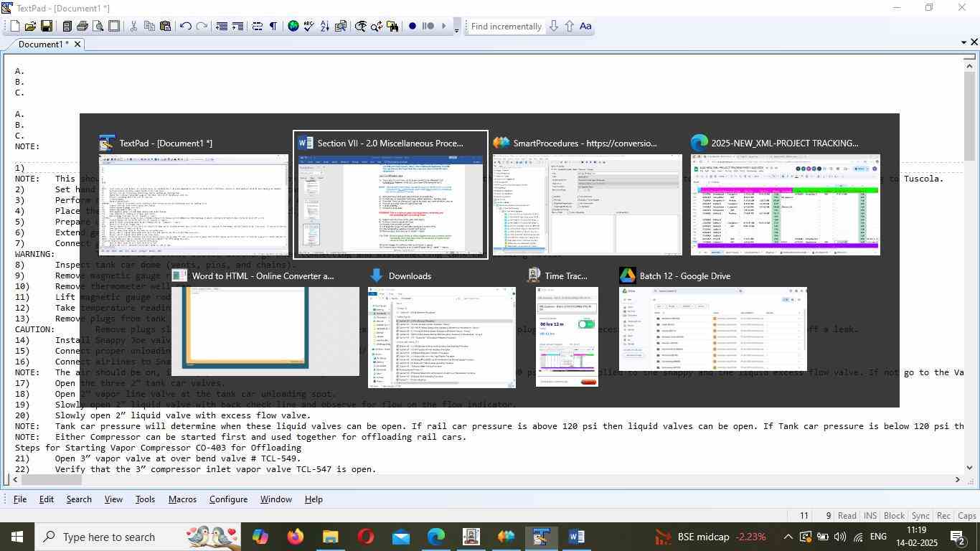Indent lines using the toolbar icon
The height and width of the screenshot is (551, 980).
point(237,26)
